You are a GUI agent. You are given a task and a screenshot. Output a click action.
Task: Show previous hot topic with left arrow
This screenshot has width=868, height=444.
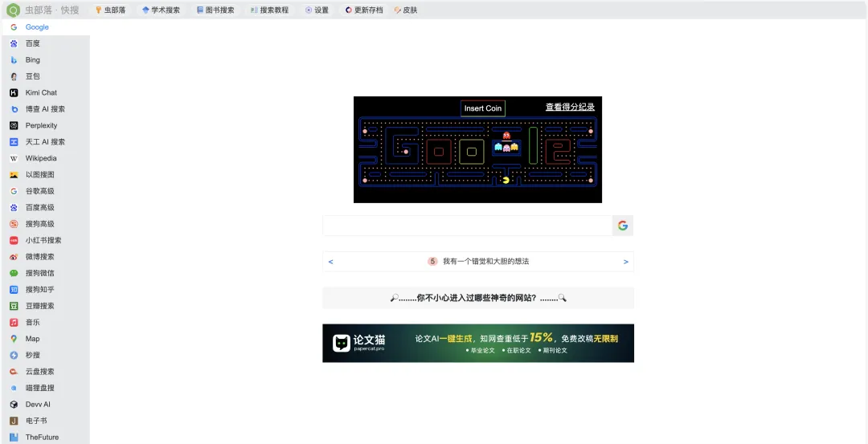coord(331,262)
